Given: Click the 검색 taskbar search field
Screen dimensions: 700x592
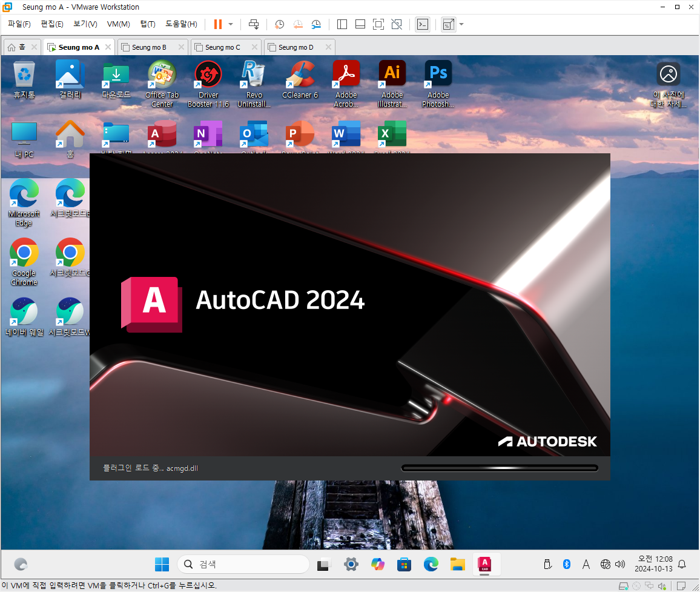Looking at the screenshot, I should click(243, 564).
